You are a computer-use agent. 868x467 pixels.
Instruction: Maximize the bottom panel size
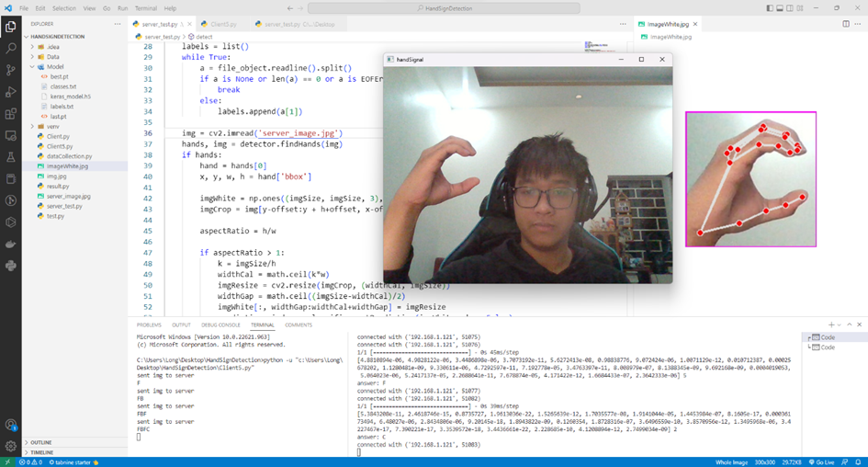coord(850,325)
